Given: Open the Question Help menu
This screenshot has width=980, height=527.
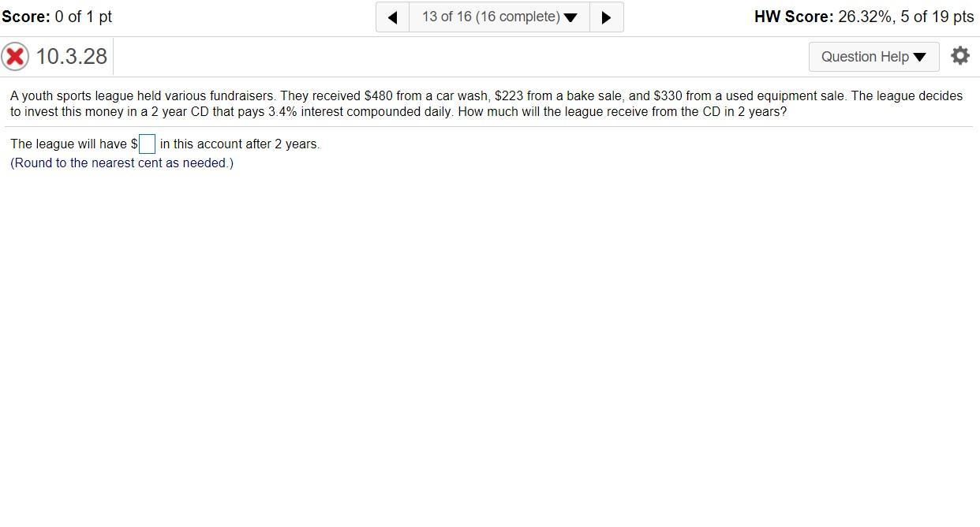Looking at the screenshot, I should 873,57.
